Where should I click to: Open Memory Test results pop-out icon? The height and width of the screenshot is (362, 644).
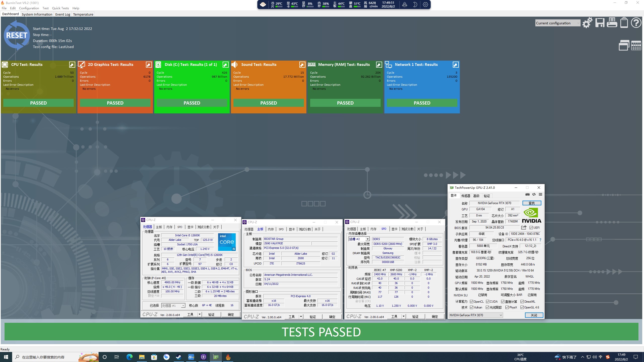[x=379, y=65]
